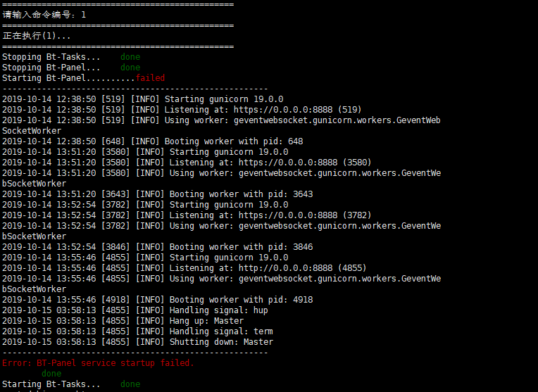The width and height of the screenshot is (538, 392).
Task: Click the prompt line "请输入命令编号: 1"
Action: 44,15
